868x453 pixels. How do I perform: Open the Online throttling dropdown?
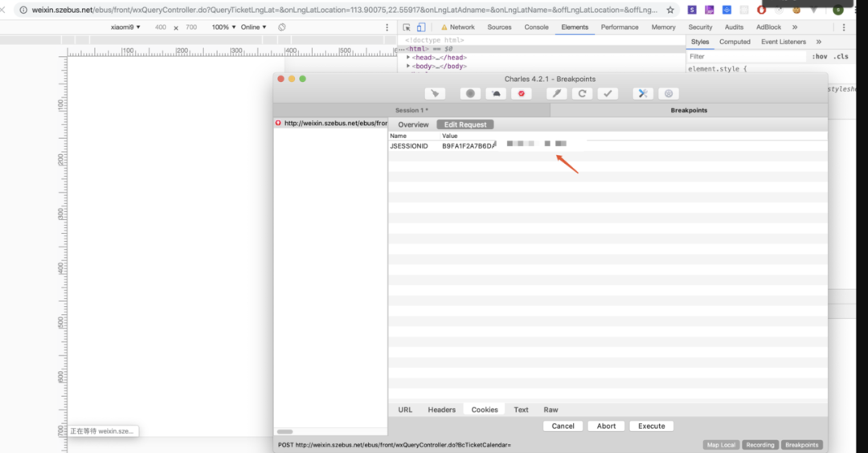tap(253, 27)
